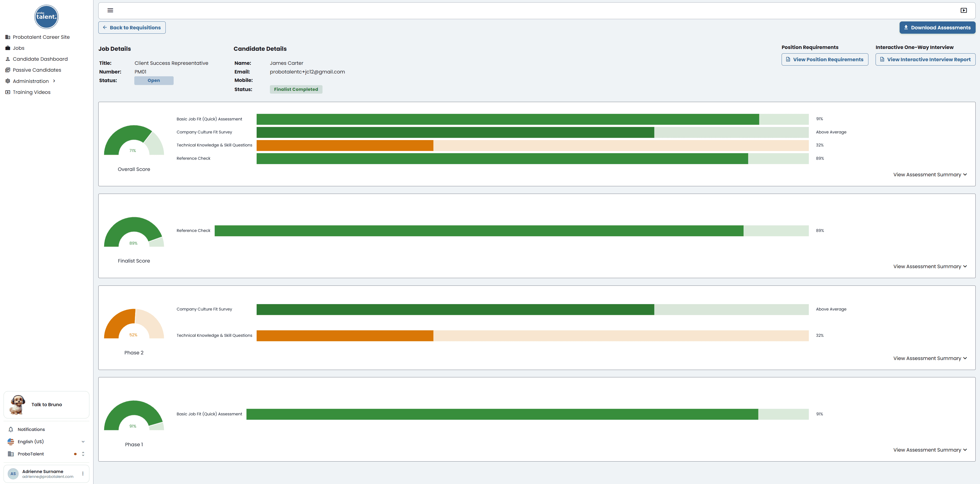Click Back to Requisitions button
Viewport: 980px width, 484px height.
click(x=132, y=27)
